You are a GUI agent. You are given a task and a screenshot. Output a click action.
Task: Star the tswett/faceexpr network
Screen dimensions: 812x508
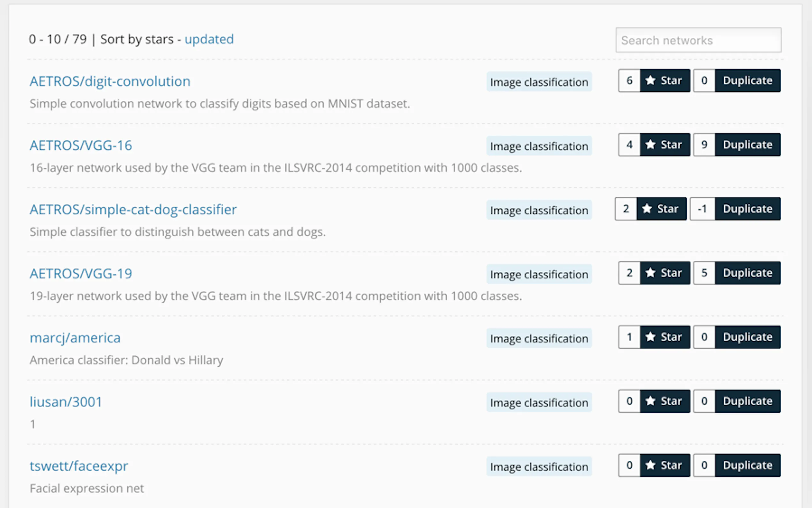665,465
